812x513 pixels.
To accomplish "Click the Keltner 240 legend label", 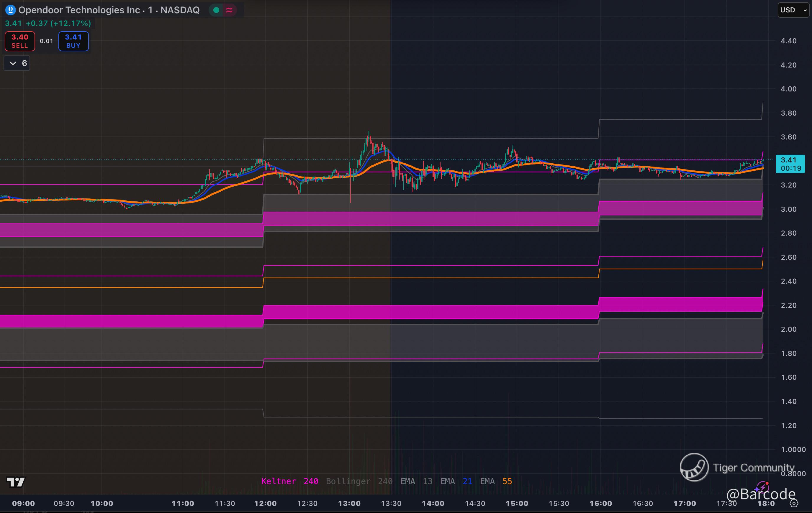I will [290, 481].
